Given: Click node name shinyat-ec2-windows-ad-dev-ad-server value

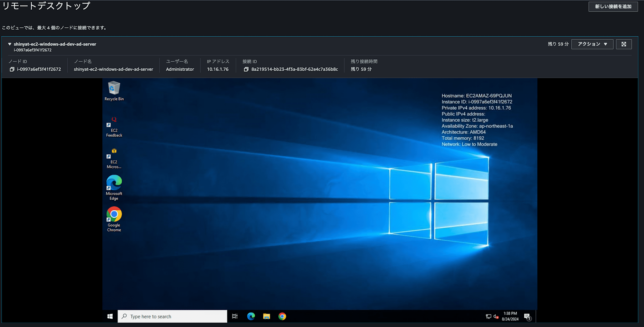Looking at the screenshot, I should coord(113,69).
